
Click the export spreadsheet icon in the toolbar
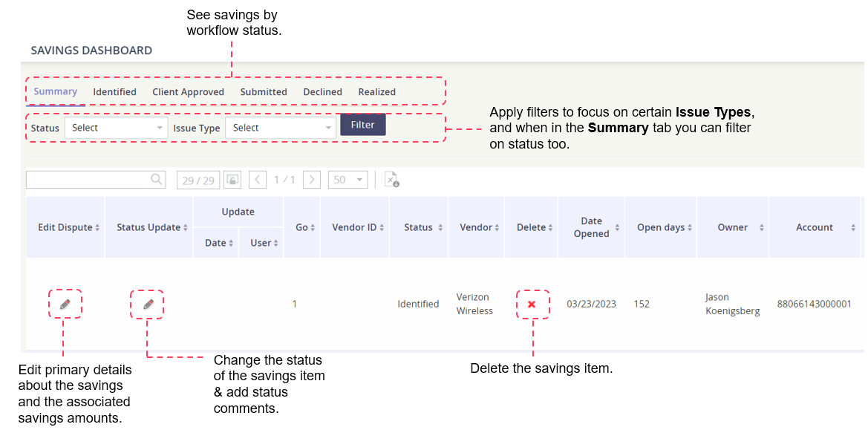(392, 179)
